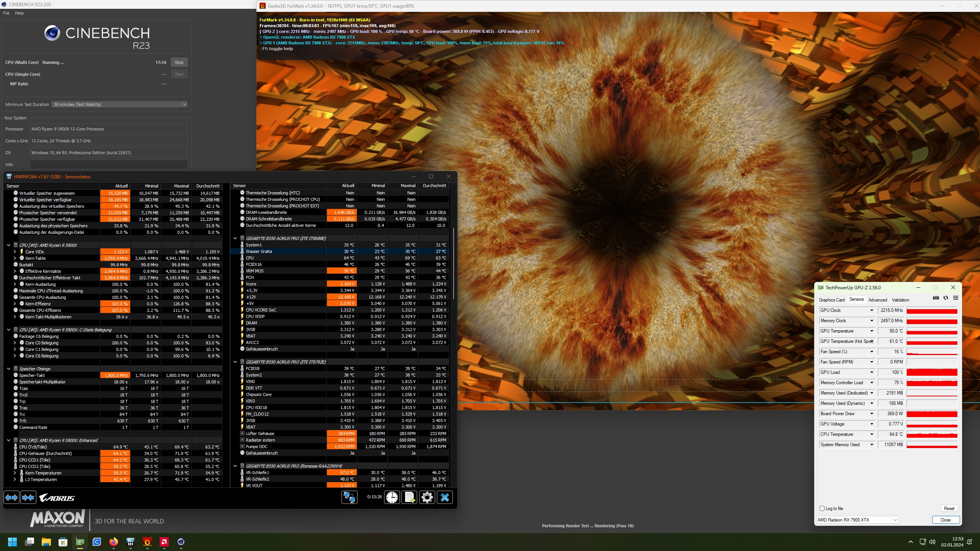Click the HWiNFO64 settings gear icon

click(x=427, y=497)
